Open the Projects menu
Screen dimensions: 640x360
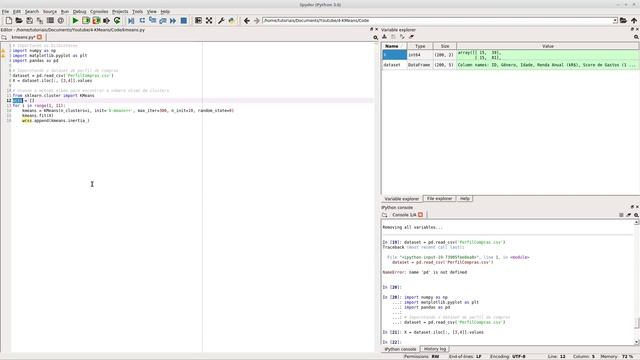tap(120, 11)
